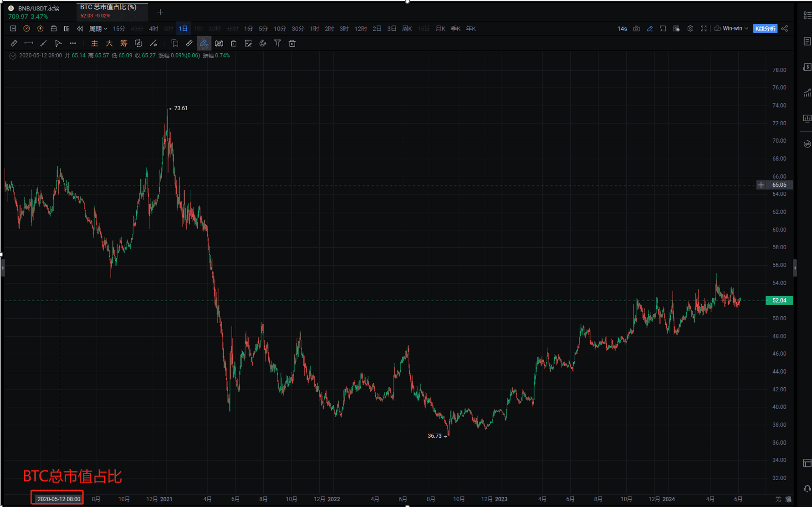812x507 pixels.
Task: Open the layout panel icon in right sidebar
Action: pos(807,463)
